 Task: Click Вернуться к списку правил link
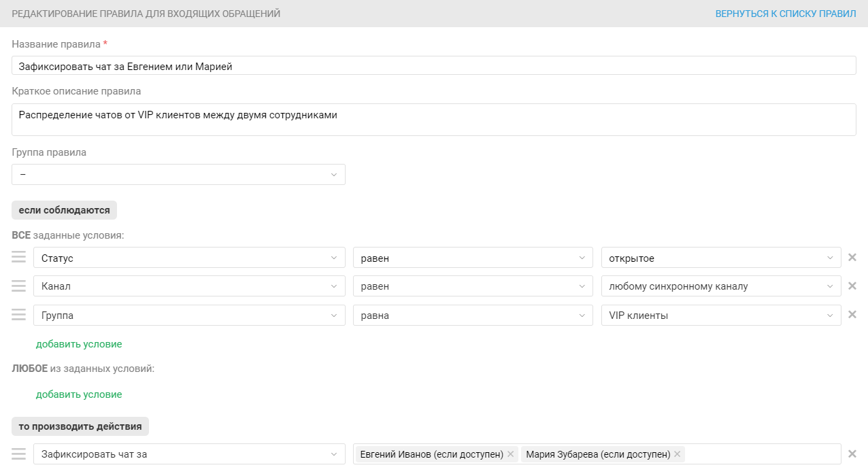(x=785, y=14)
